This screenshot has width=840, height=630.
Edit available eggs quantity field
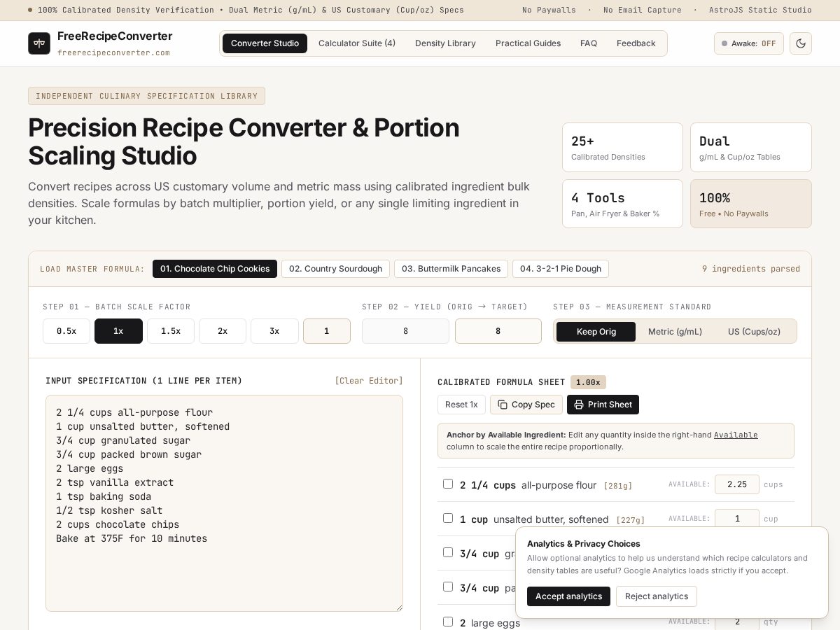(737, 622)
